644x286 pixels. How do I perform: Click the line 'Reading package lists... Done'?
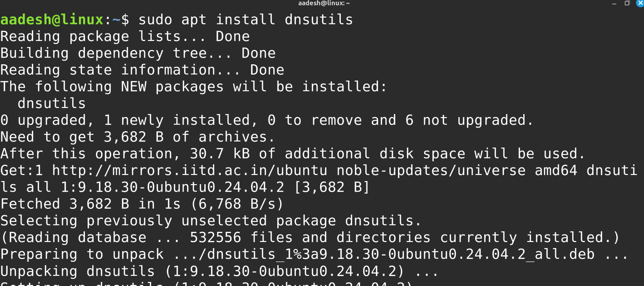(x=125, y=36)
